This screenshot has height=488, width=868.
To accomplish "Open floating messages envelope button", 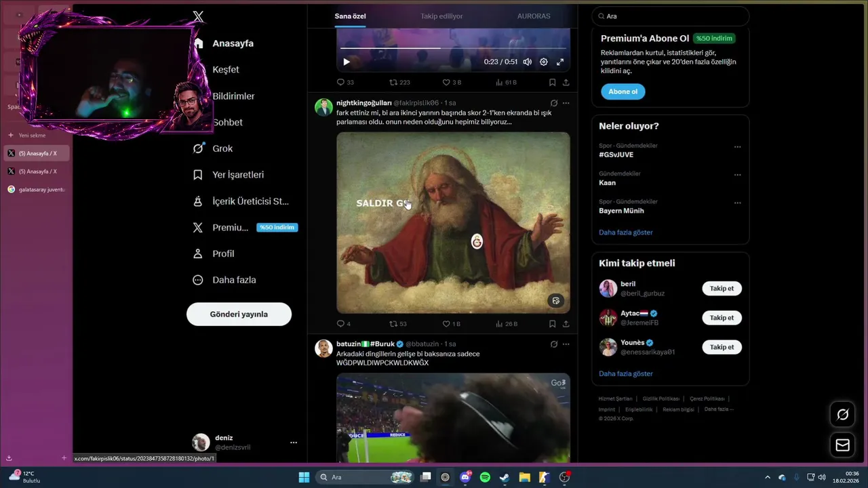I will click(842, 445).
